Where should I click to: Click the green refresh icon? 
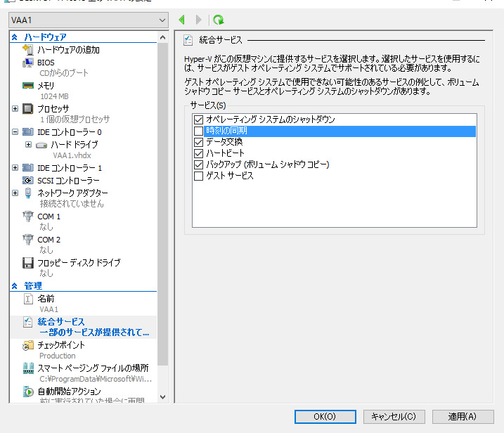click(219, 20)
